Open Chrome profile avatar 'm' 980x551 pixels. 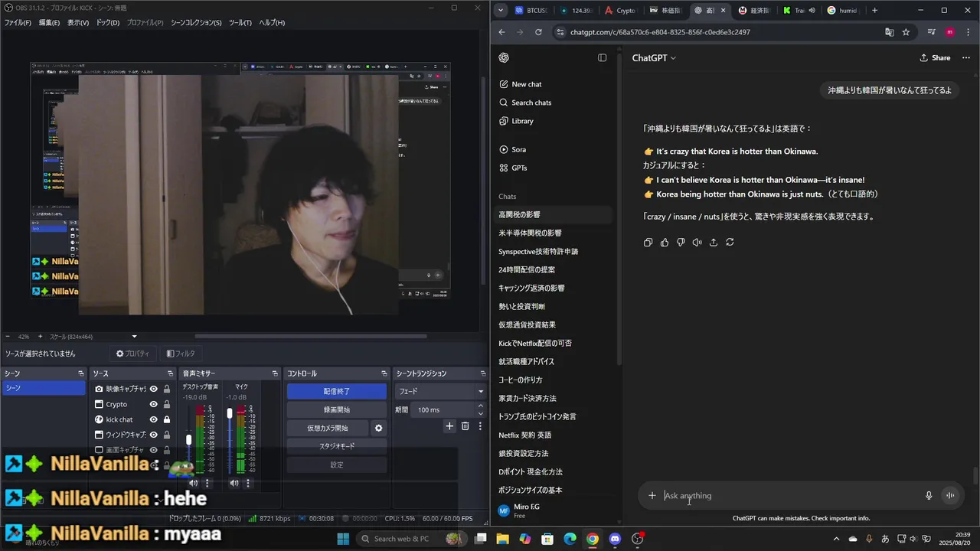coord(950,32)
